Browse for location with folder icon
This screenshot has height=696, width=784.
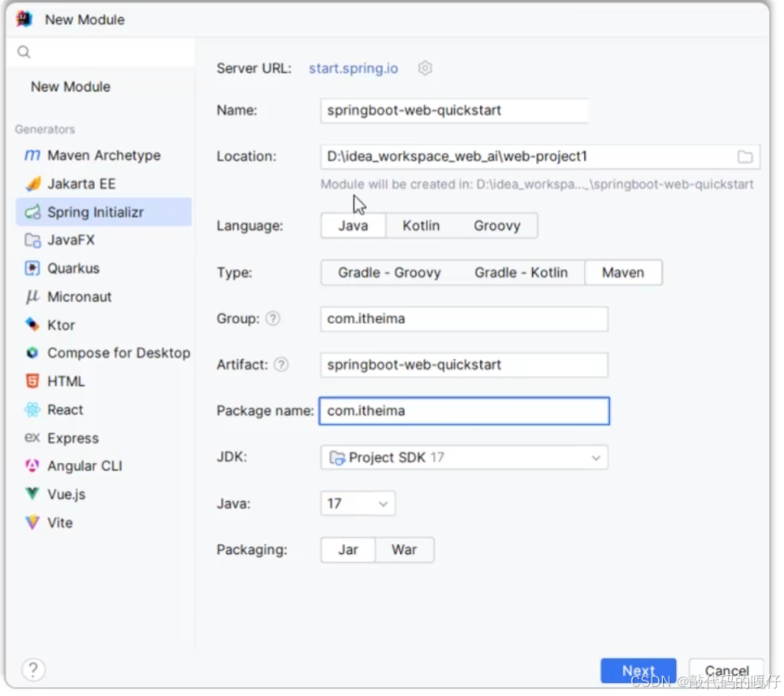745,157
